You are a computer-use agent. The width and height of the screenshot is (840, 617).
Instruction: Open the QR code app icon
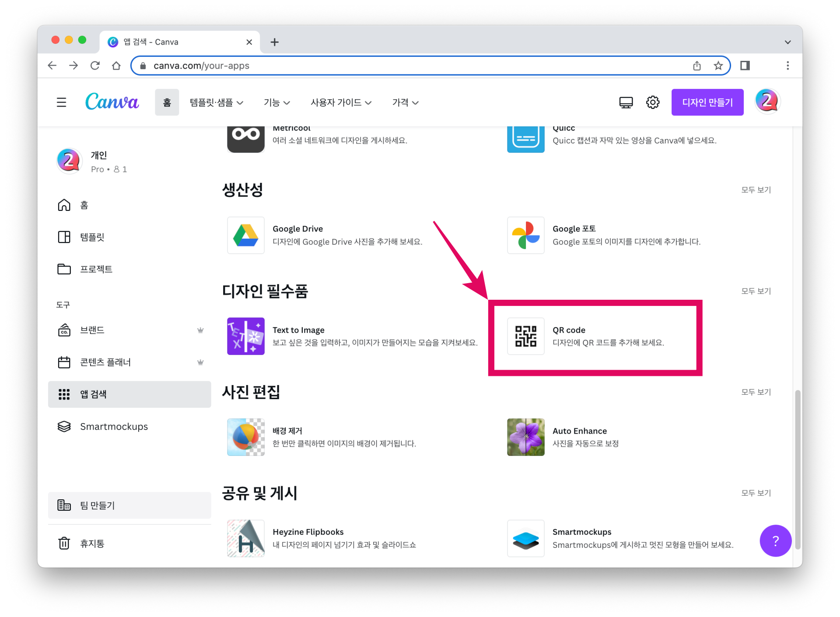525,336
